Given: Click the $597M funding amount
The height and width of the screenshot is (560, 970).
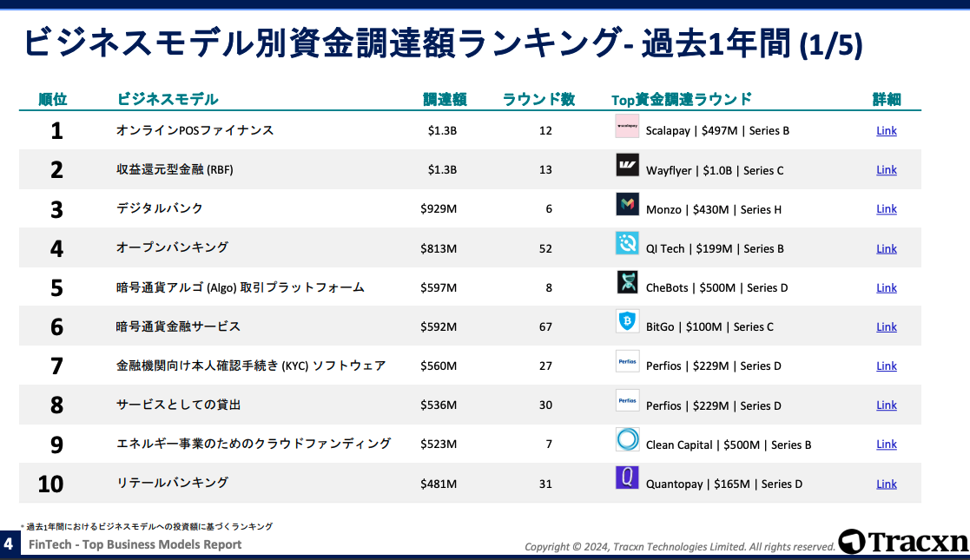Looking at the screenshot, I should click(439, 287).
